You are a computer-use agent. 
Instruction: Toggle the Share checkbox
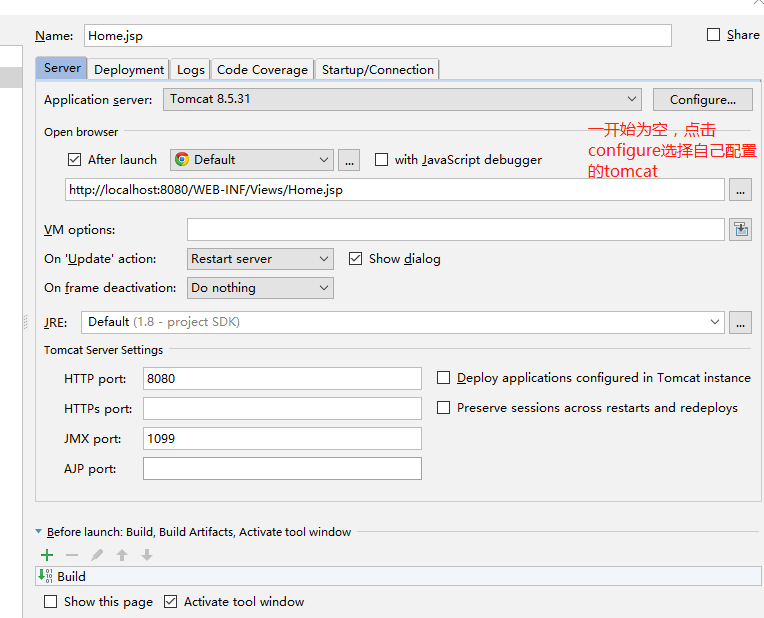click(x=713, y=35)
